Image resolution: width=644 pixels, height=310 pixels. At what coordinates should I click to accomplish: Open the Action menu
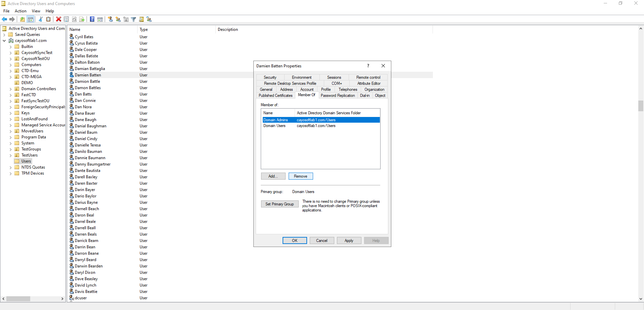point(20,11)
